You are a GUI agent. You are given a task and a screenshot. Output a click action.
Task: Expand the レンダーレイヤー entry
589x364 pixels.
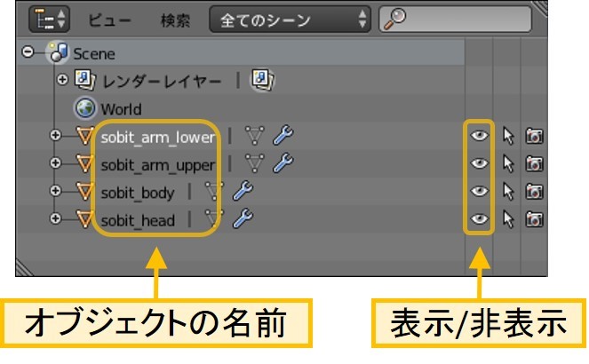pos(62,82)
